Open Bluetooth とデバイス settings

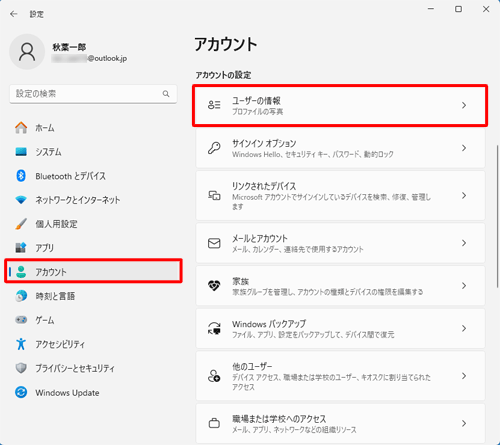(x=93, y=176)
